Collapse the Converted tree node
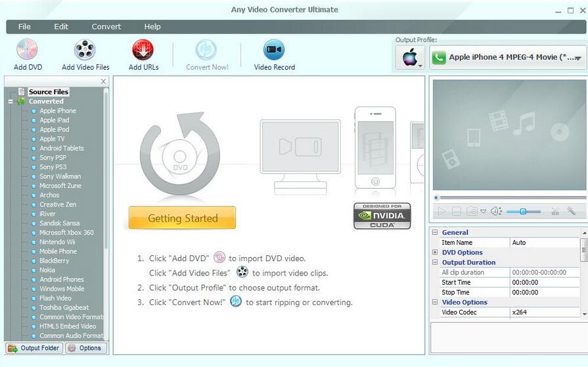588x367 pixels. pyautogui.click(x=11, y=101)
